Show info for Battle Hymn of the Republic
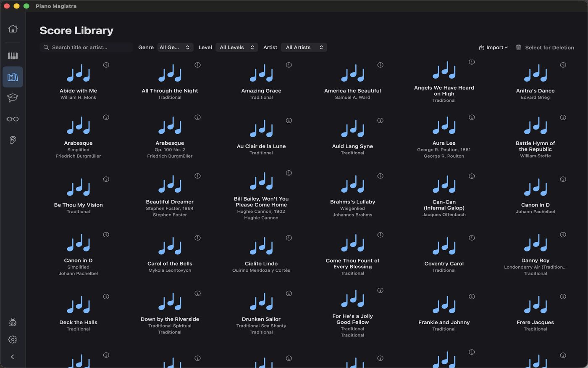 coord(563,117)
